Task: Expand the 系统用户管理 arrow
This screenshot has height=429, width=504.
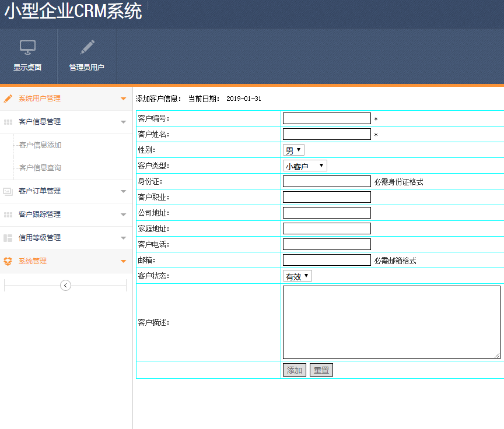Action: point(124,99)
